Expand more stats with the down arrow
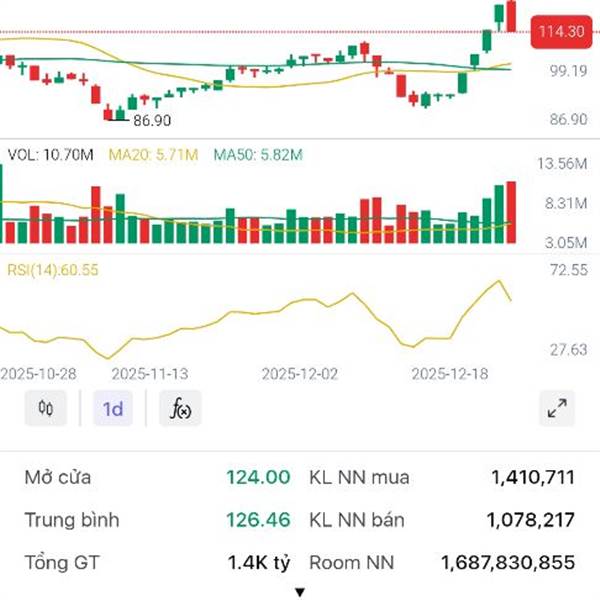Screen dimensions: 600x600 coord(300,592)
